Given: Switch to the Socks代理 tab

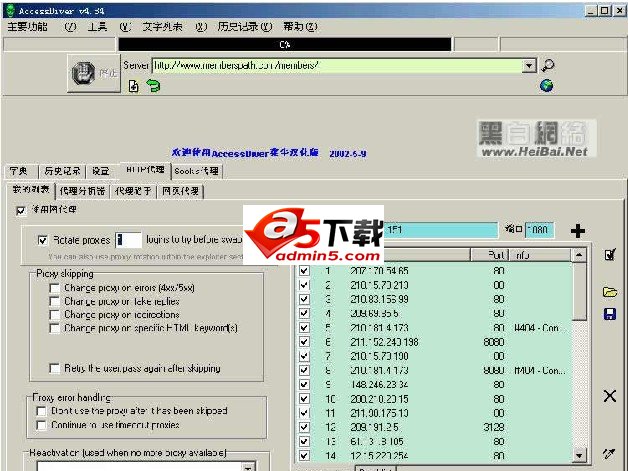Looking at the screenshot, I should 196,171.
